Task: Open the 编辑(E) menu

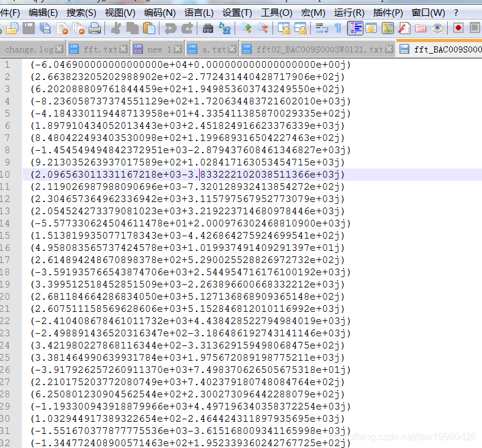Action: [43, 13]
